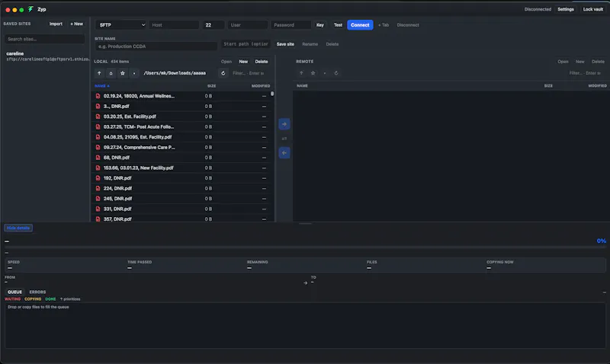Go up one remote directory
This screenshot has height=364, width=610.
[301, 73]
